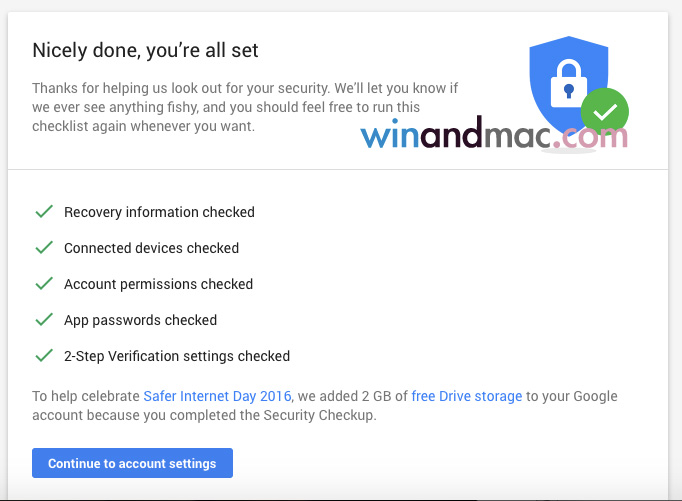682x501 pixels.
Task: Click the checkmark beside App passwords checked
Action: click(44, 320)
